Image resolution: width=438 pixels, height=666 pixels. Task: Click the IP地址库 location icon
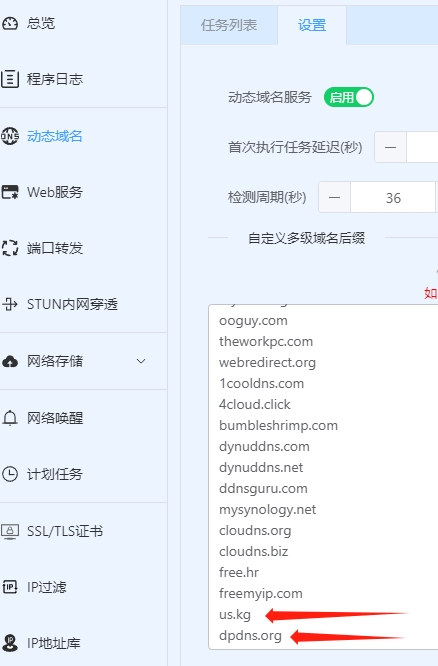click(x=10, y=643)
